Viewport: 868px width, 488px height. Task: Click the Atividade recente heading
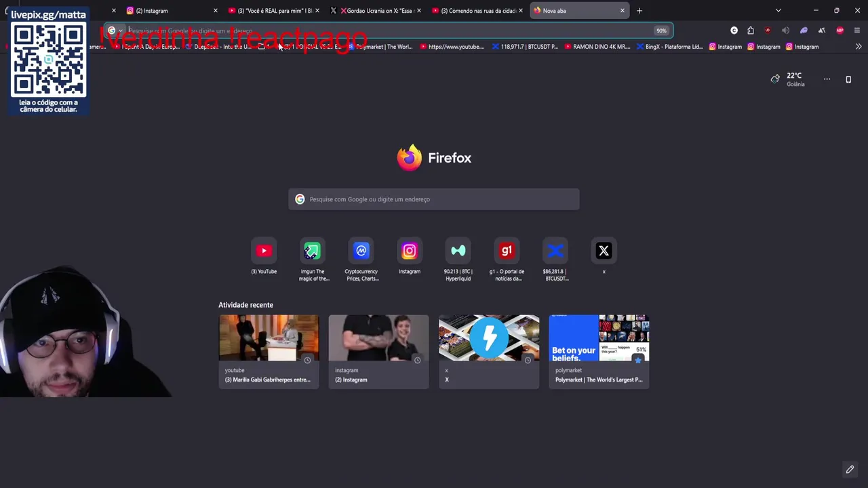pyautogui.click(x=245, y=305)
